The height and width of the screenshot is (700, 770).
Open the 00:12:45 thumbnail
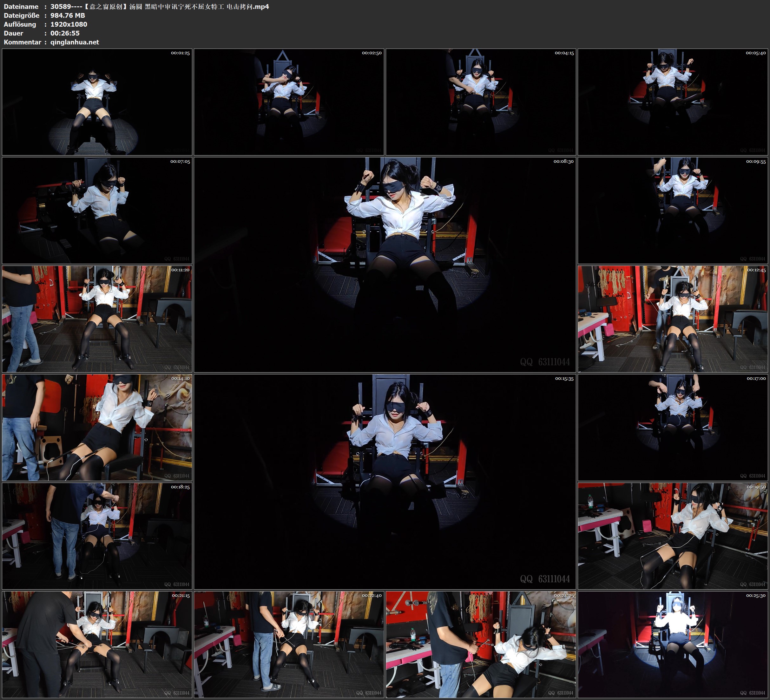[x=673, y=319]
